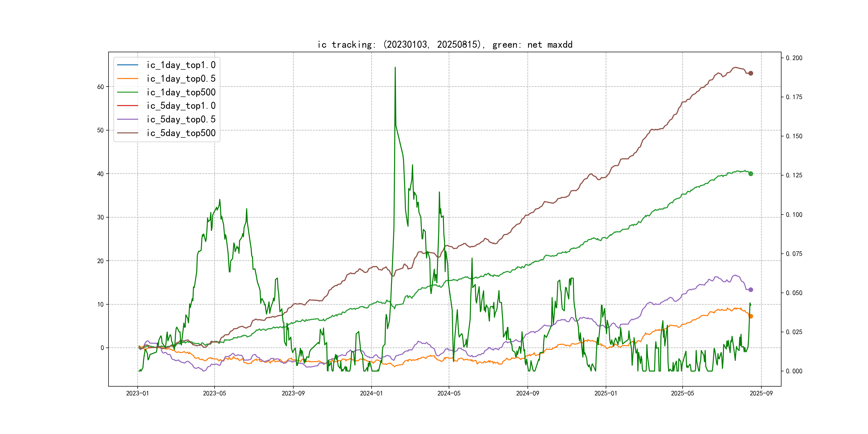The width and height of the screenshot is (868, 434).
Task: Click the 0.200 label on right axis
Action: 794,58
